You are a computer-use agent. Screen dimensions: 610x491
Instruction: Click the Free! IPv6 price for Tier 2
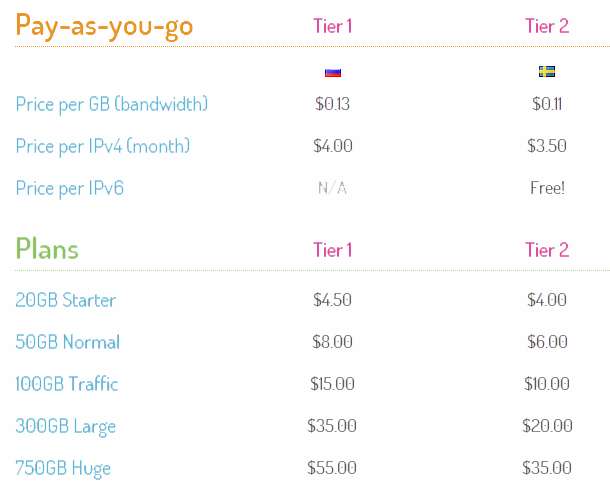coord(547,188)
